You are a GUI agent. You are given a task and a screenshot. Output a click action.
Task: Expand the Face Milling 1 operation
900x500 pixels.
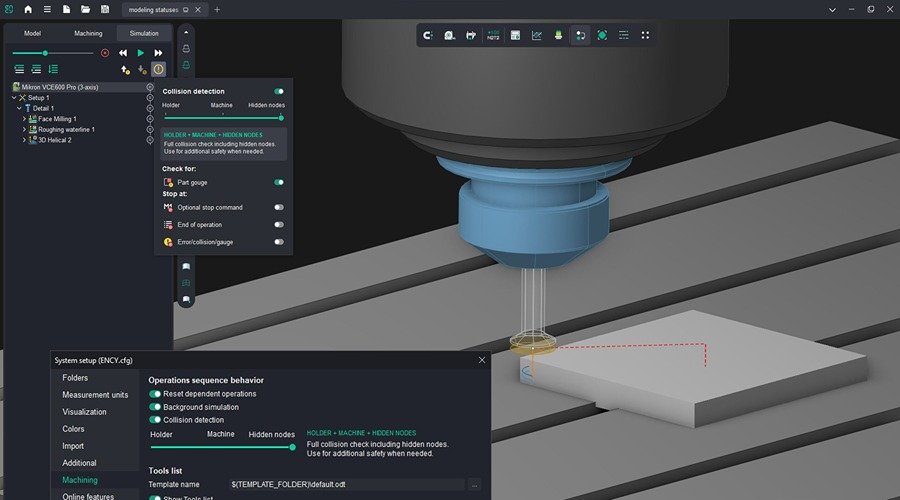24,119
